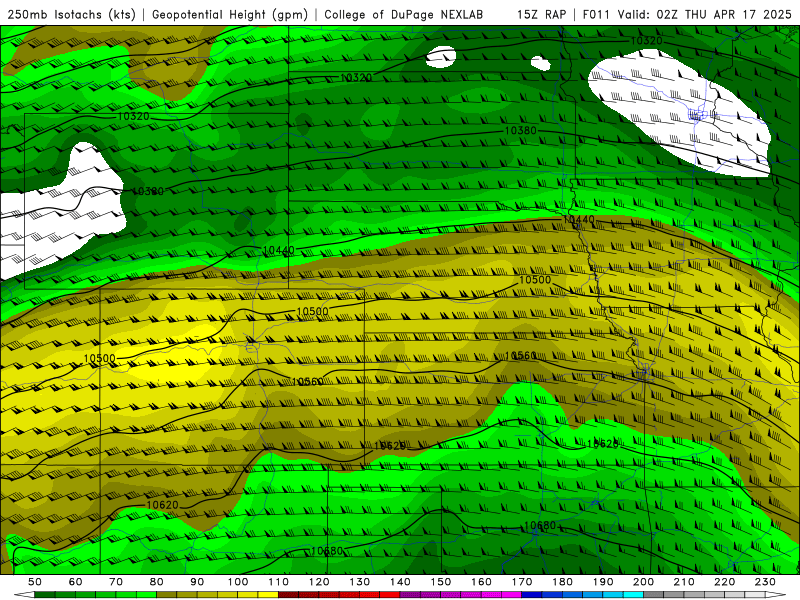The image size is (800, 600).
Task: Pick the brightest yellow swatch just before 110
Action: [x=268, y=594]
